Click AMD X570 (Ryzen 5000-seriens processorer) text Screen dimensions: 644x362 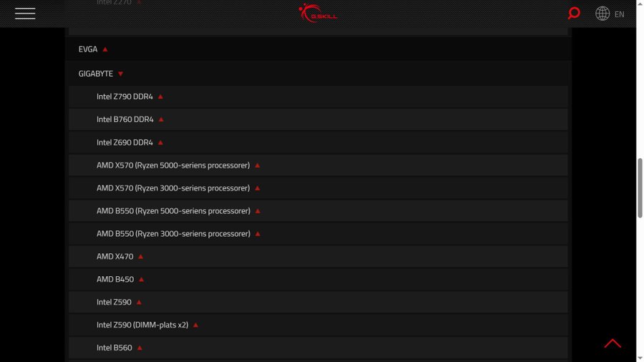(x=173, y=165)
